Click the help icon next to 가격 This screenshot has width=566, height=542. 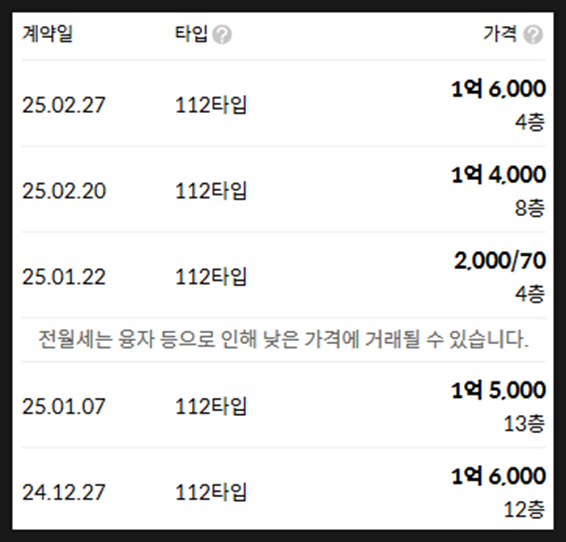pyautogui.click(x=533, y=35)
